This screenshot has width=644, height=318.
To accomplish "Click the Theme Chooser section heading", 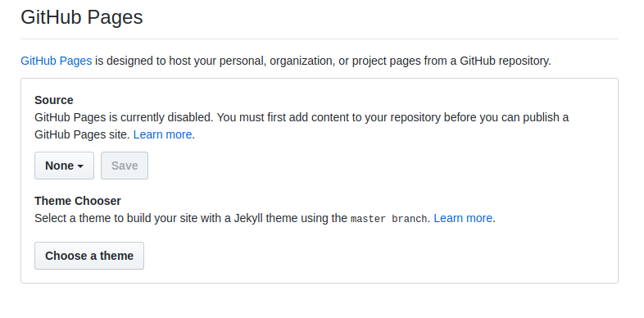I will [x=78, y=201].
